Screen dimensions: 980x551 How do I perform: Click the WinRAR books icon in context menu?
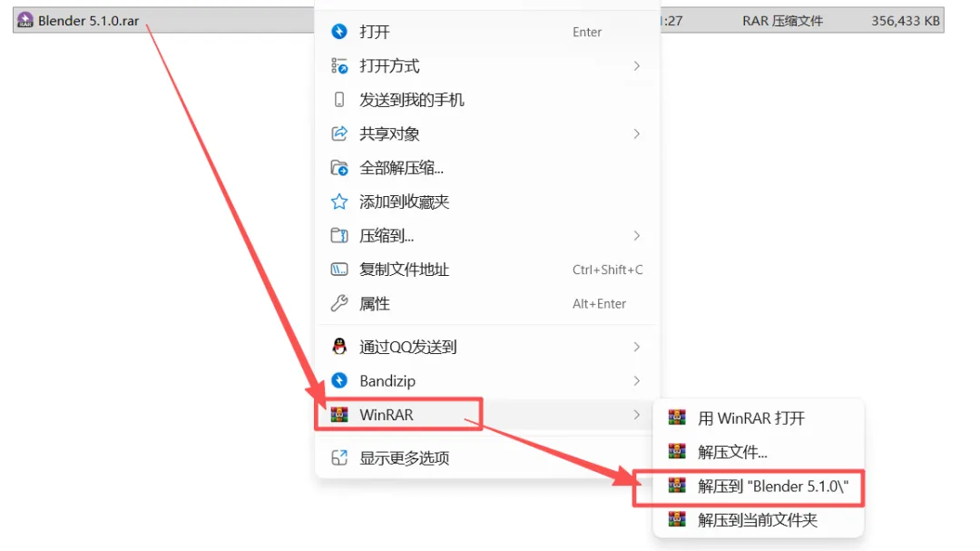click(x=339, y=415)
